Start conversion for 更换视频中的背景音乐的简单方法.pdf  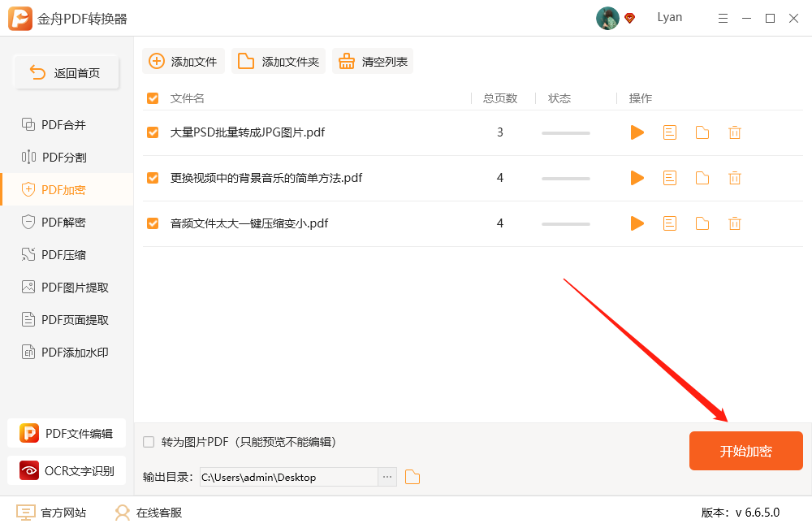(x=637, y=178)
